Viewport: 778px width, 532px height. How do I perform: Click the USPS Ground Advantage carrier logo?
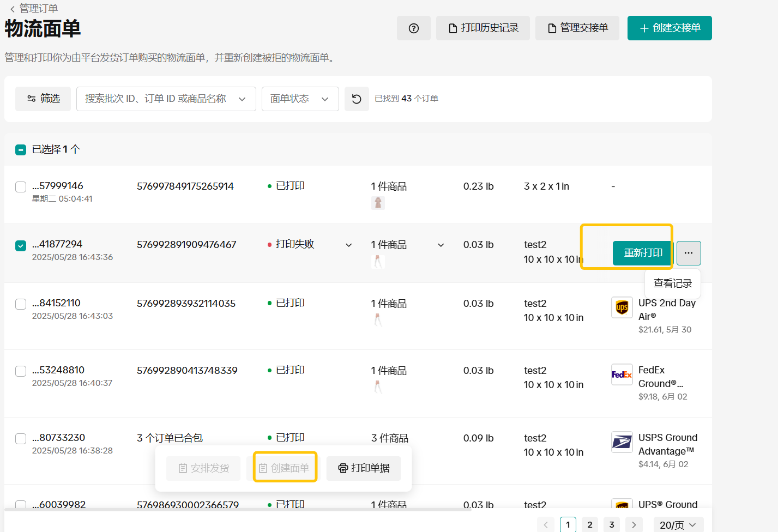click(x=622, y=442)
